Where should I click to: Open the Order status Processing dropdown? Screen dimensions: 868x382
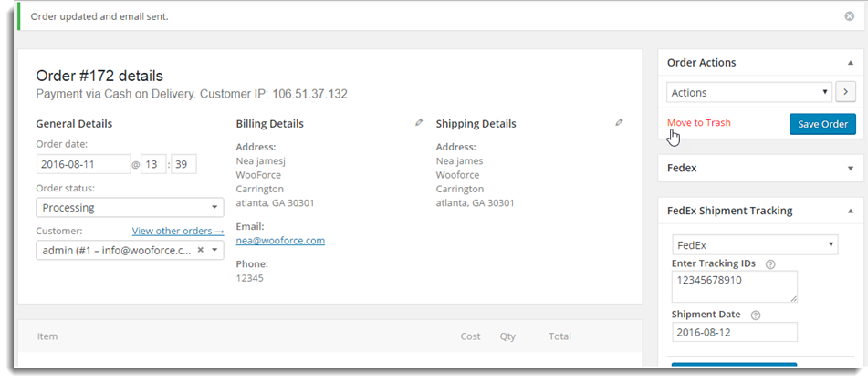(130, 208)
